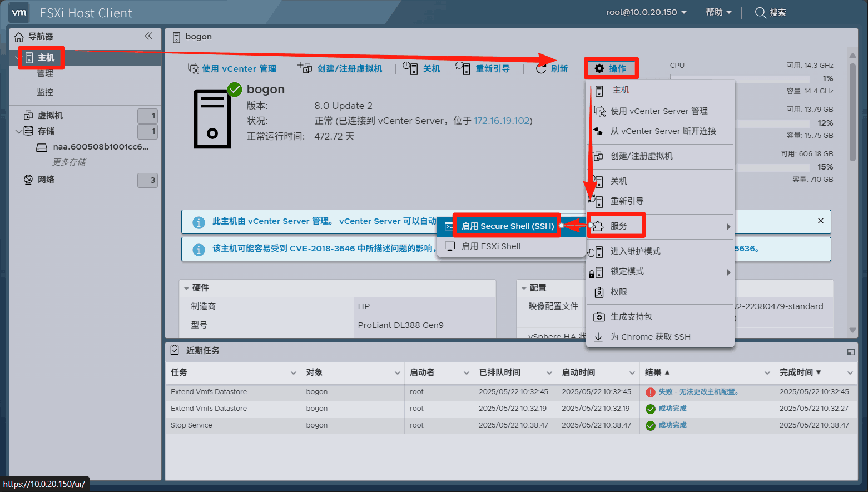Click the Stop Service task row
Viewport: 868px width, 492px height.
[x=511, y=425]
